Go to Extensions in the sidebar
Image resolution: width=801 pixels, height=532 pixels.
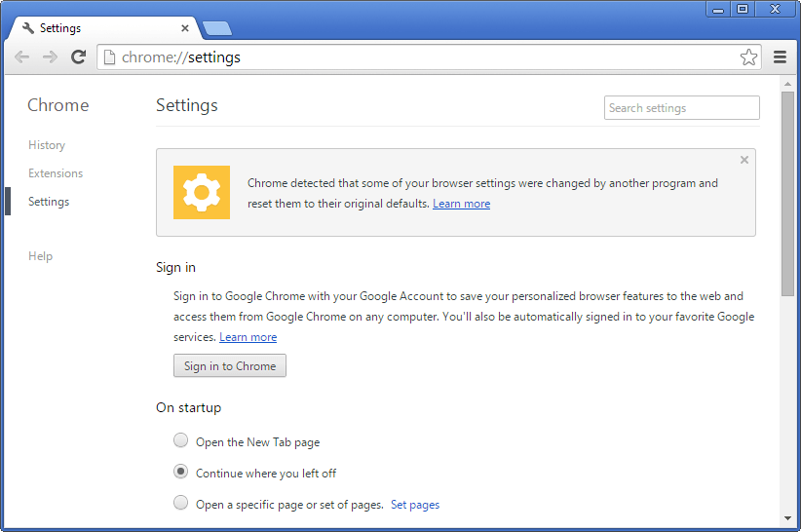point(56,173)
